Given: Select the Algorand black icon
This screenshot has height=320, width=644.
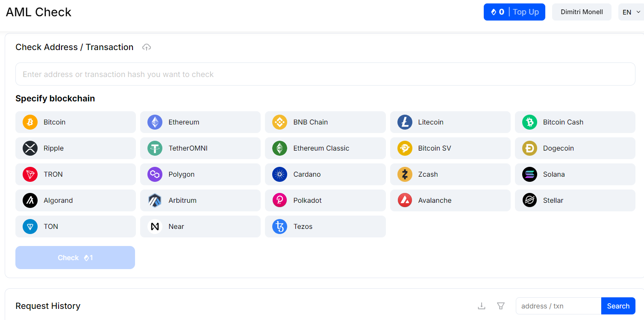Looking at the screenshot, I should [30, 201].
